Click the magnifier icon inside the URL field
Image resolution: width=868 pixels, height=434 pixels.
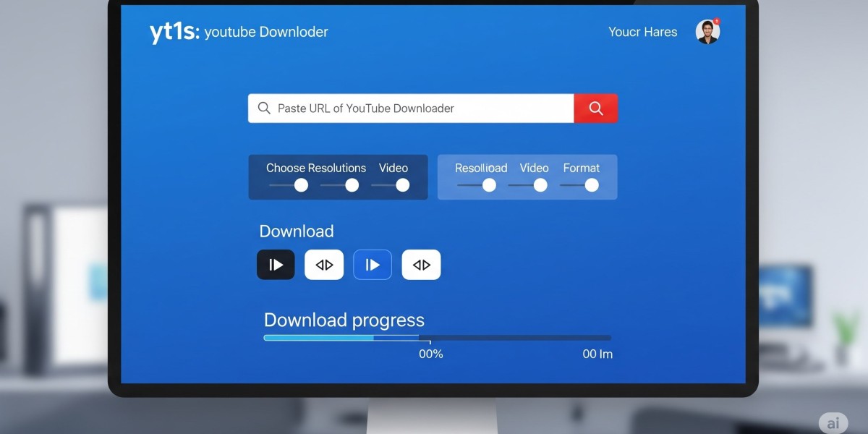pyautogui.click(x=264, y=109)
